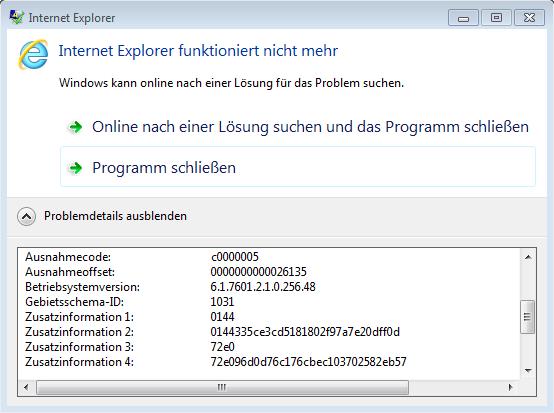
Task: Click green arrow beside Online nach einer Lösung suchen
Action: [75, 127]
